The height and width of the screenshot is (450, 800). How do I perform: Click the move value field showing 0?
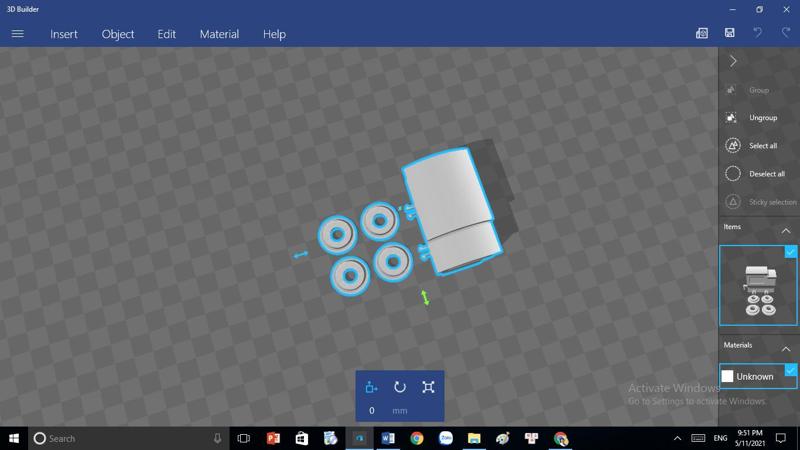click(371, 410)
